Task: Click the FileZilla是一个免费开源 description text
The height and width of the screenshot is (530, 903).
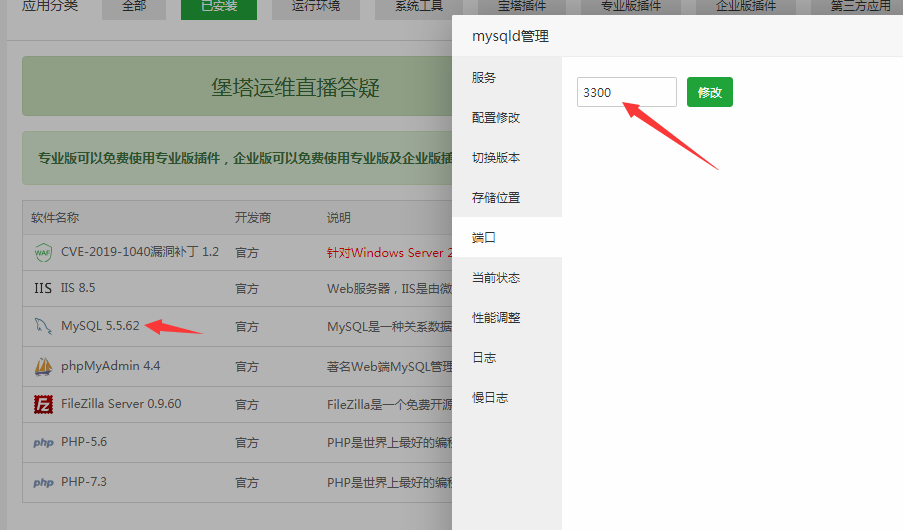Action: click(x=390, y=404)
